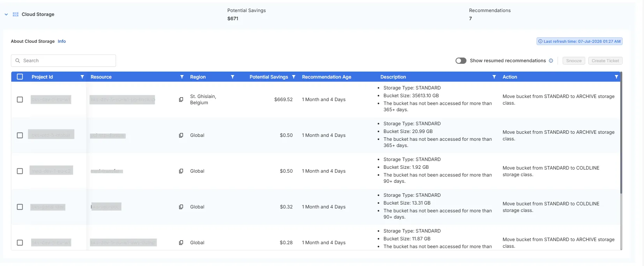Viewport: 644px width, 266px height.
Task: Click the $669.52 savings value
Action: 283,100
